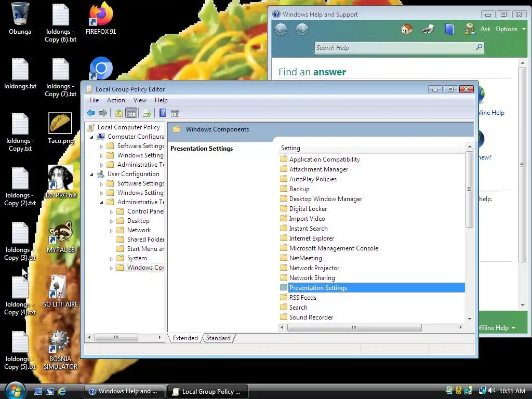
Task: Expand the Windows Components tree node
Action: (111, 268)
